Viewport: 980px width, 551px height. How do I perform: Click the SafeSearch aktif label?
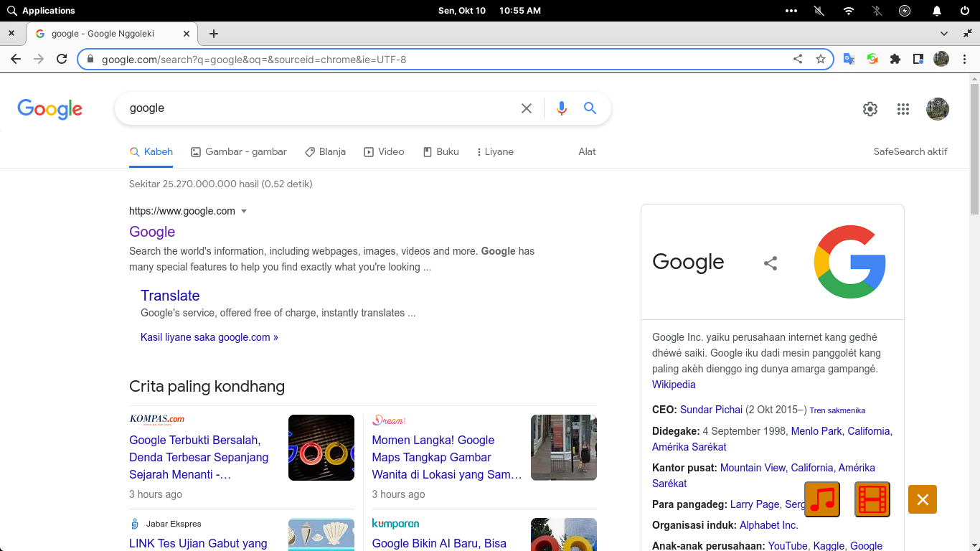coord(910,152)
